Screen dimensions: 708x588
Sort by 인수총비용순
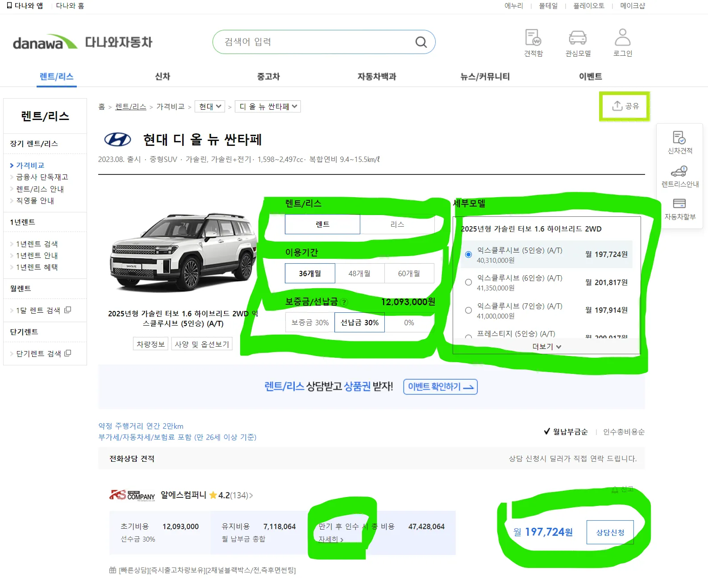(x=624, y=431)
